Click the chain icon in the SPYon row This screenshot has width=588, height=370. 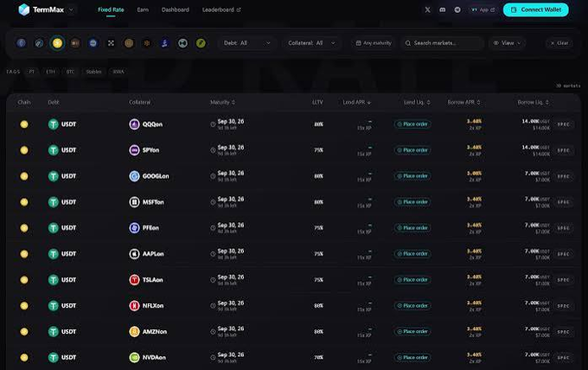coord(24,150)
